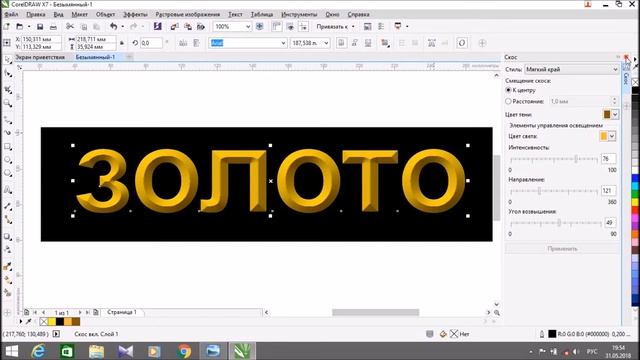Screen dimensions: 640x360
Task: Select the Shape edit tool
Action: 8,73
